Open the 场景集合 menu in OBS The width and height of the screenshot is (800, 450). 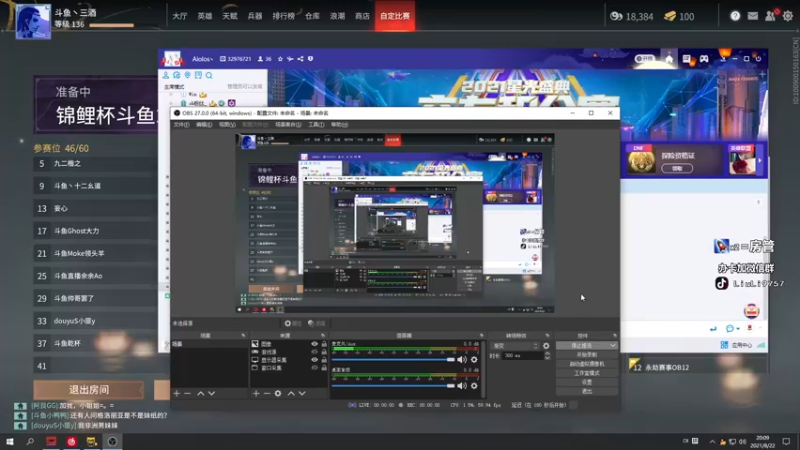click(288, 124)
